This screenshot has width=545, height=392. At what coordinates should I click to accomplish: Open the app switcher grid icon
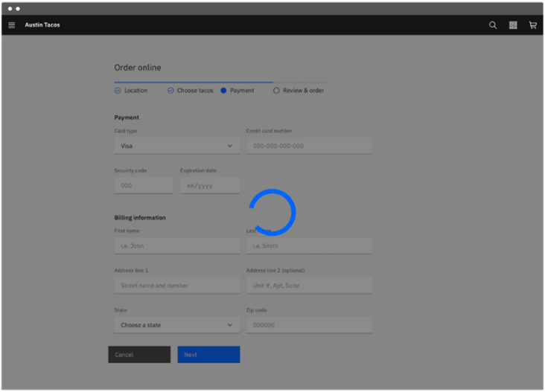[513, 25]
